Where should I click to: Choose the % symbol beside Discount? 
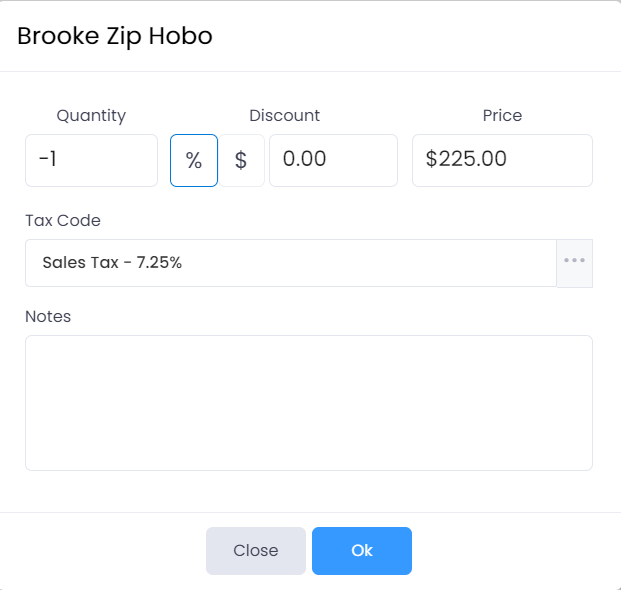point(194,160)
